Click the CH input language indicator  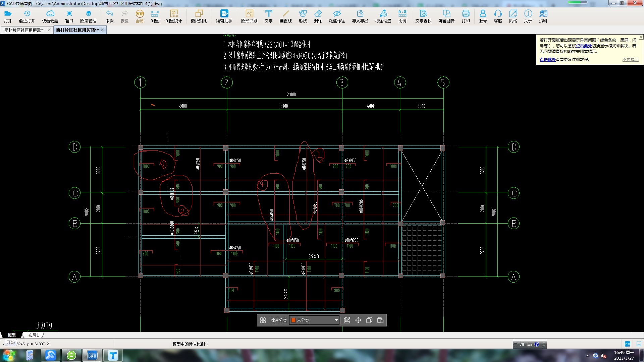coord(522,344)
